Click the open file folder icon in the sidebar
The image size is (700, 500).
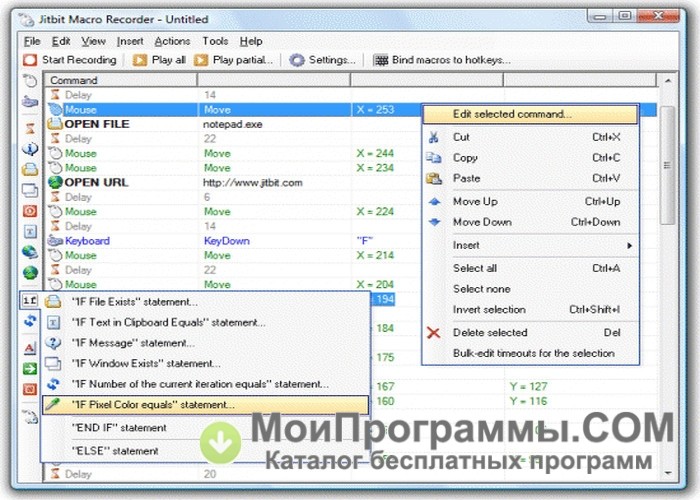tap(29, 170)
